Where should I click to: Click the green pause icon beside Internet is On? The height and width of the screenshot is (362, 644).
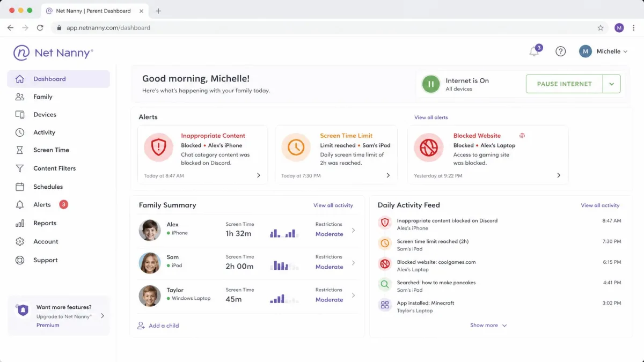(430, 84)
